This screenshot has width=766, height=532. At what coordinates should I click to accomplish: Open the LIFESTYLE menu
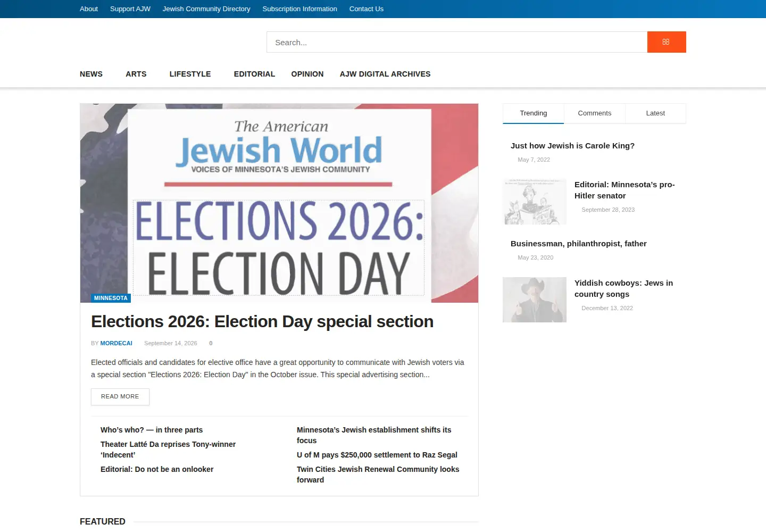pos(190,74)
